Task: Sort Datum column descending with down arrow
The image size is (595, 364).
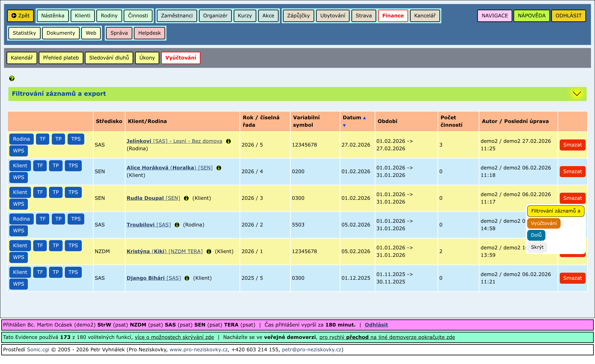Action: [x=344, y=125]
